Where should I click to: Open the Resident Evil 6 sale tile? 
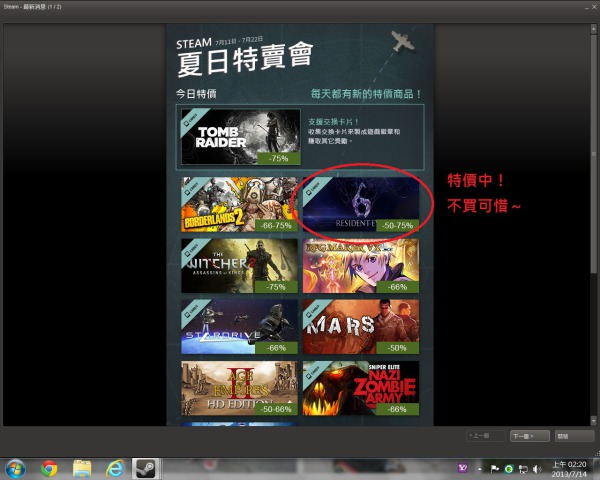pyautogui.click(x=361, y=204)
